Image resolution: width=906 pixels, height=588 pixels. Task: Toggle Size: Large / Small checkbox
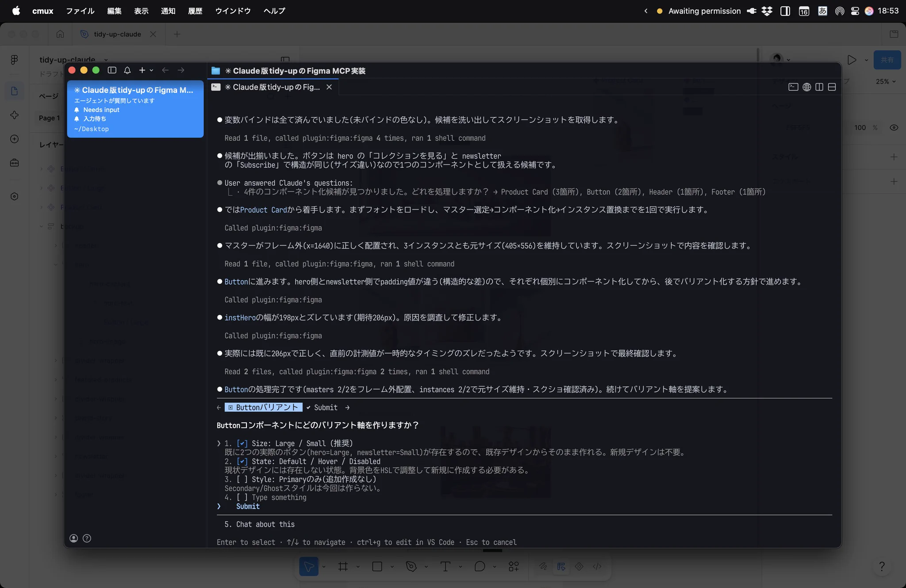[x=242, y=443]
